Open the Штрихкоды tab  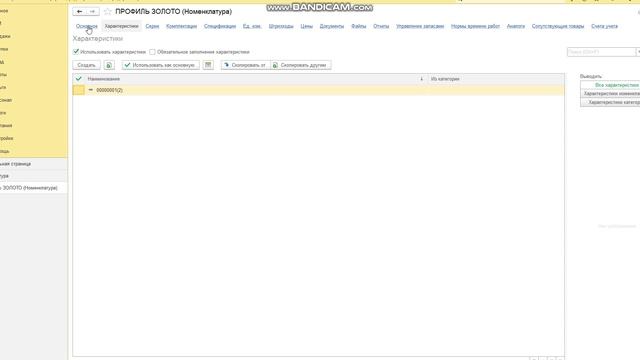(281, 26)
